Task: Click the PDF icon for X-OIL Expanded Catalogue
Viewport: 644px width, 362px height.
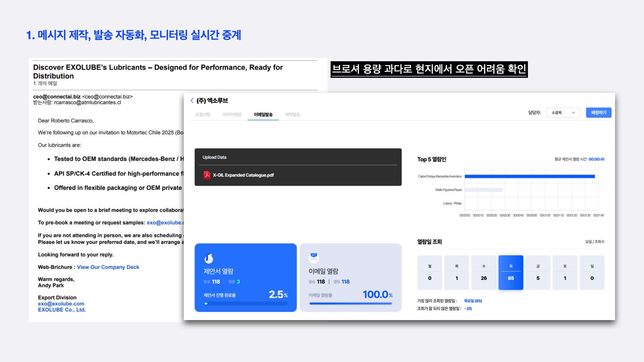Action: coord(207,175)
